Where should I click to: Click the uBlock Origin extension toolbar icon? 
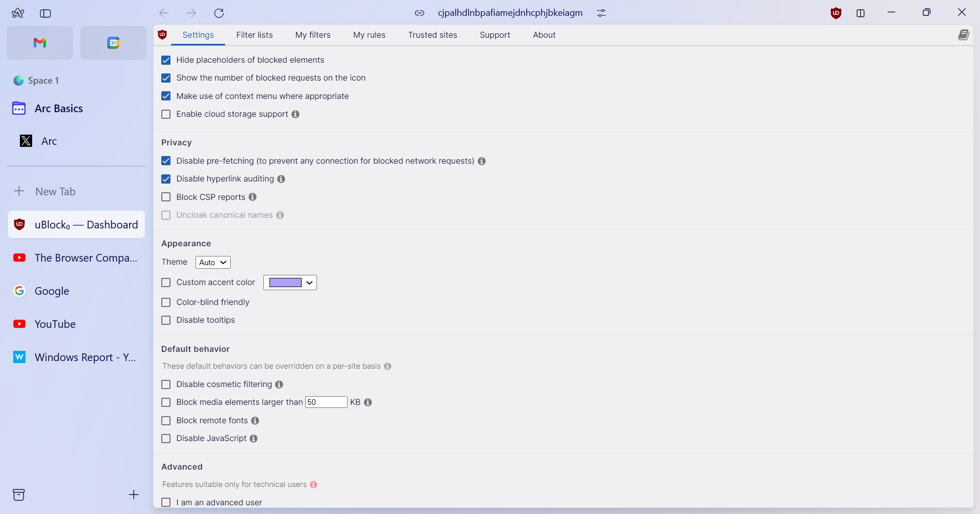[836, 13]
